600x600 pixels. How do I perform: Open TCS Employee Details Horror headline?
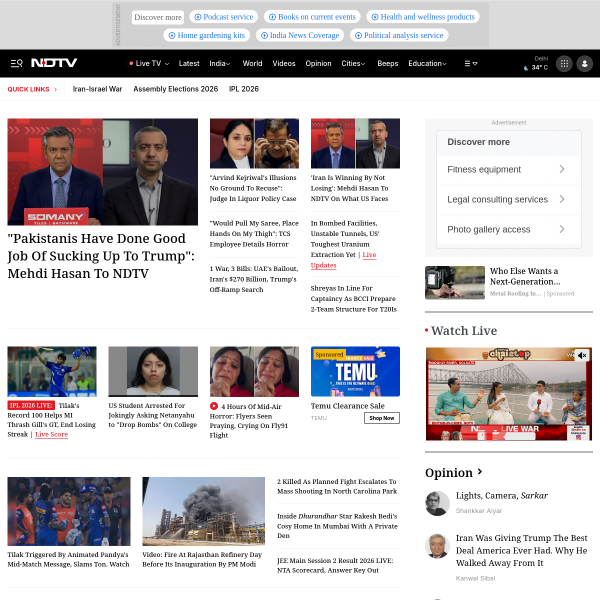pyautogui.click(x=254, y=234)
